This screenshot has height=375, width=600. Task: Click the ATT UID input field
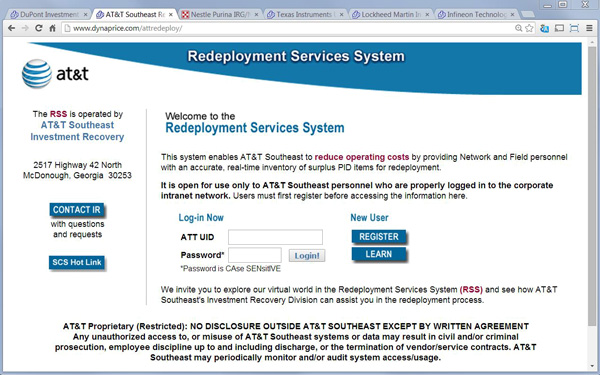coord(275,237)
